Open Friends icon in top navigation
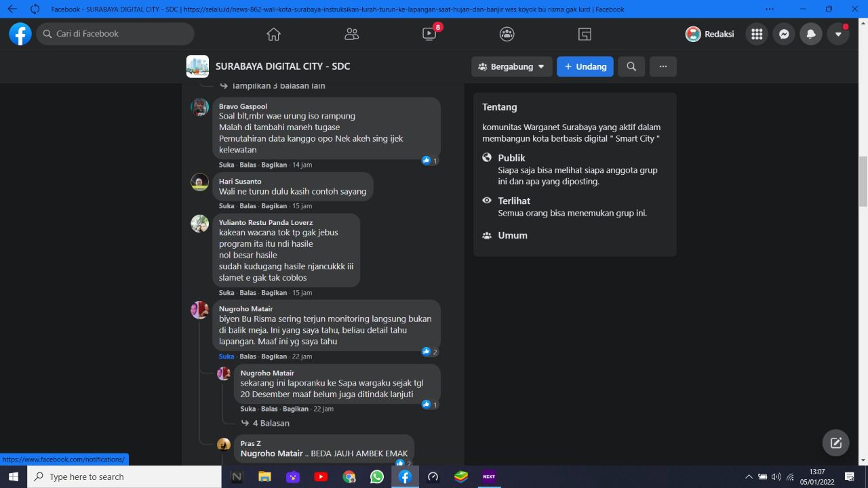Viewport: 868px width, 488px height. (x=351, y=34)
